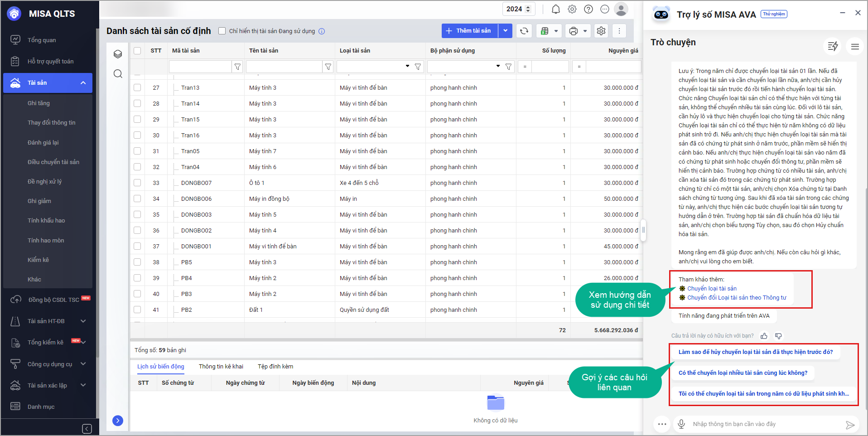
Task: Open the dropdown arrow next to Thêm tài sản
Action: (505, 31)
